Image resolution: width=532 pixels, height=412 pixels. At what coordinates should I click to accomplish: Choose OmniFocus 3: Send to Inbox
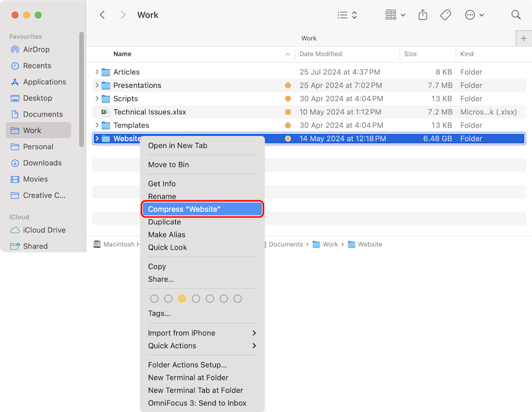click(x=202, y=403)
